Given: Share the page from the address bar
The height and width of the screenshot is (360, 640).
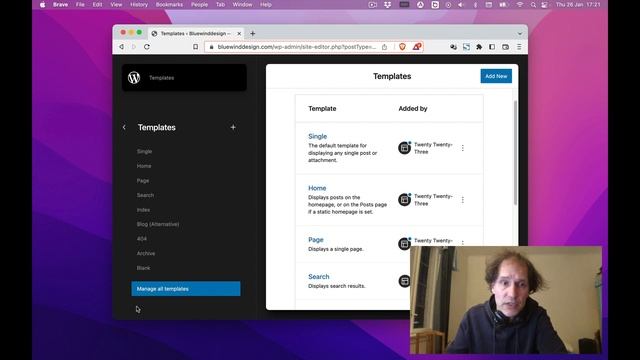Looking at the screenshot, I should coord(384,47).
